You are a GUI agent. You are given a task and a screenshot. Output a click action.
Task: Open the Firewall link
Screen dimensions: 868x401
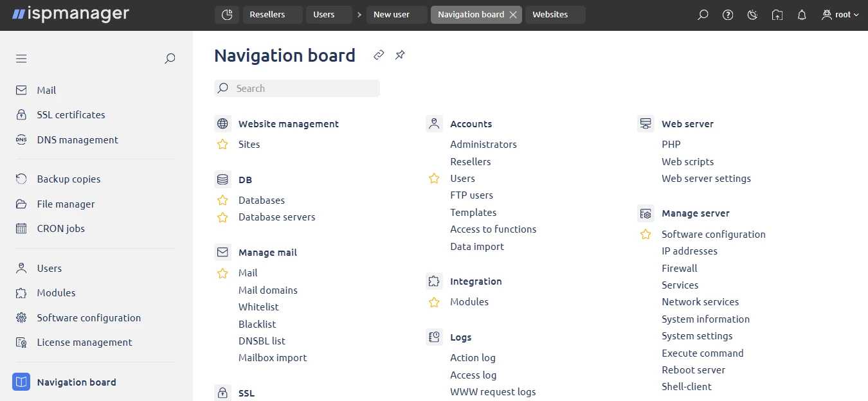[679, 269]
